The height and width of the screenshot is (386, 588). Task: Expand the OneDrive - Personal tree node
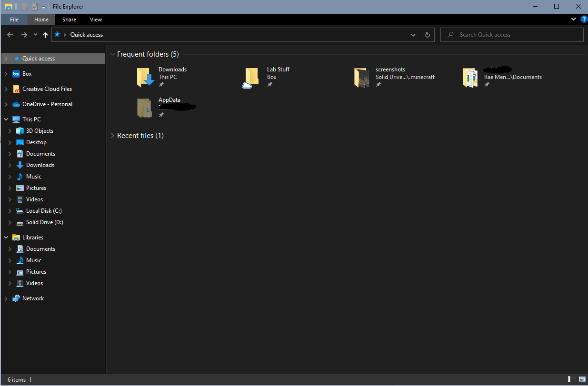[6, 104]
